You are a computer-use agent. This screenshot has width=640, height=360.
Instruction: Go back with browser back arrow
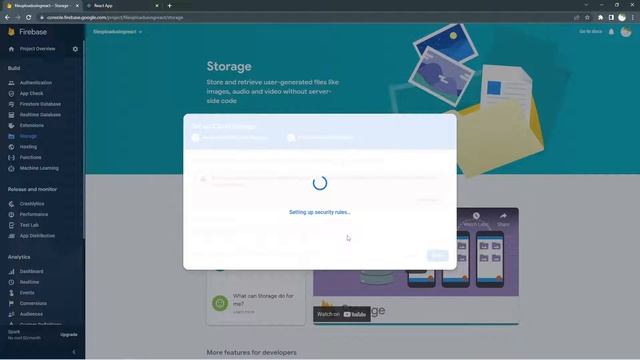[x=7, y=18]
